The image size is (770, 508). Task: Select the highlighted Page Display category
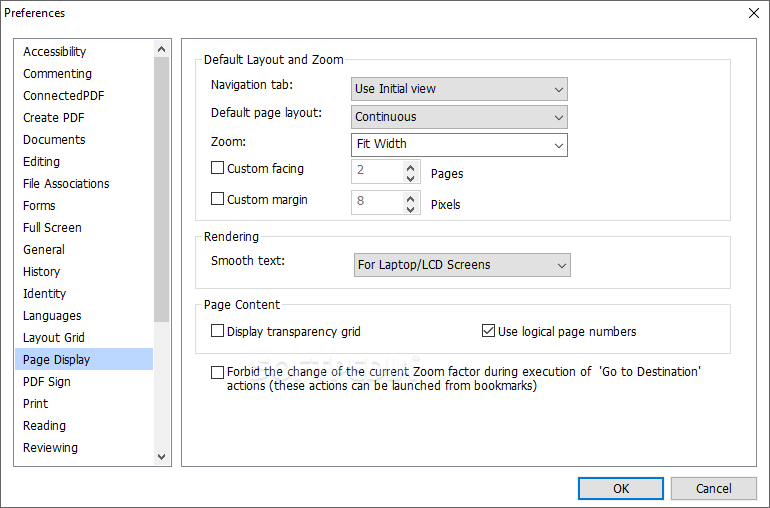tap(84, 359)
